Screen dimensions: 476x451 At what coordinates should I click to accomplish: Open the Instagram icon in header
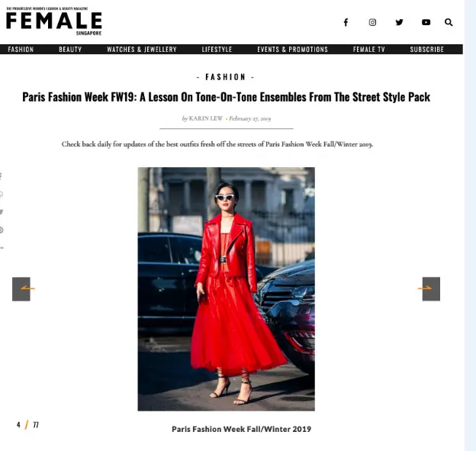point(372,22)
